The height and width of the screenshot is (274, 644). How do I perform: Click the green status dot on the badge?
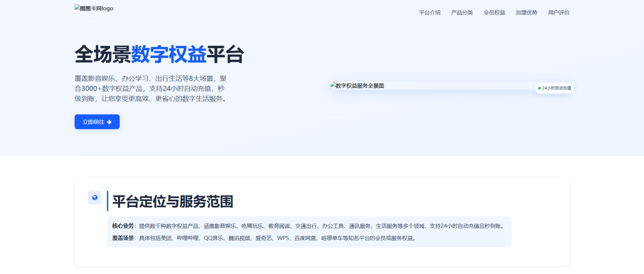539,88
